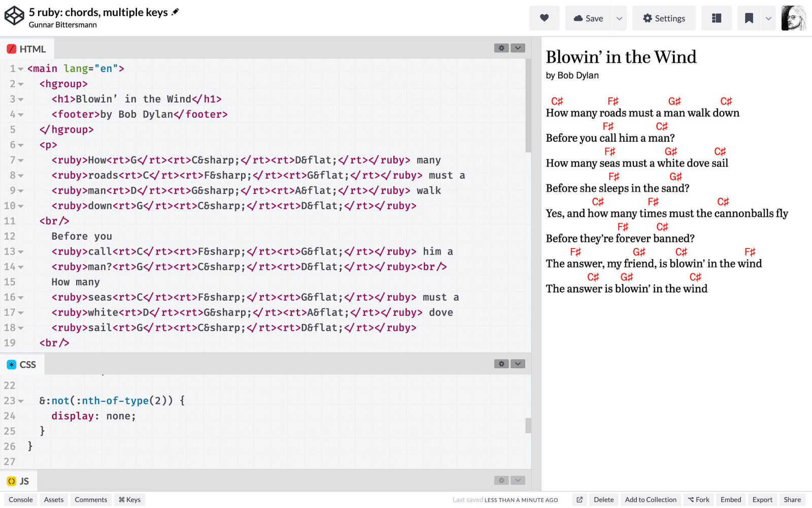Add to Collection button

point(651,500)
